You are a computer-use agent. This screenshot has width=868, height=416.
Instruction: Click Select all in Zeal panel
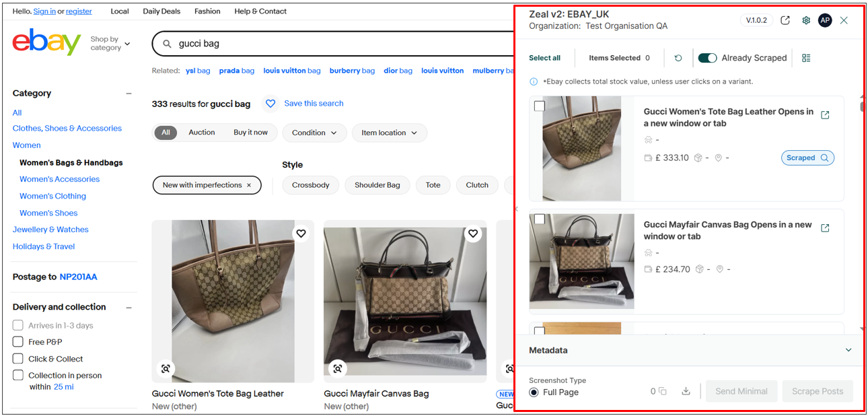coord(544,58)
